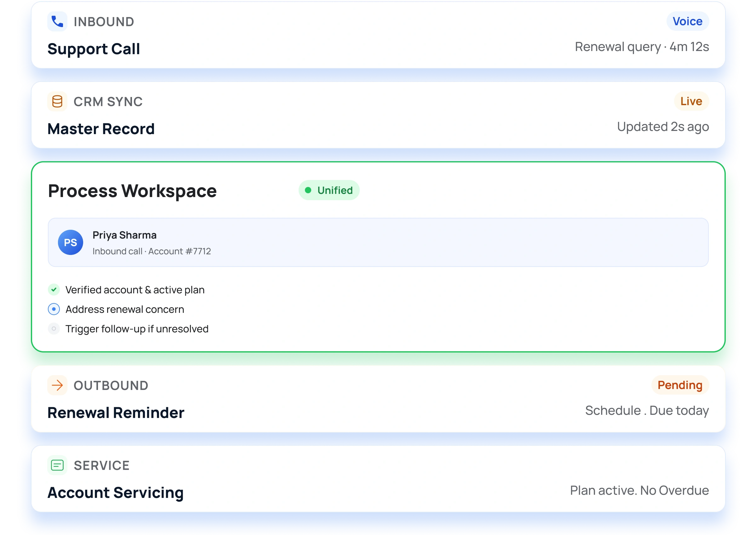756x535 pixels.
Task: Click the Pending status badge
Action: (x=680, y=385)
